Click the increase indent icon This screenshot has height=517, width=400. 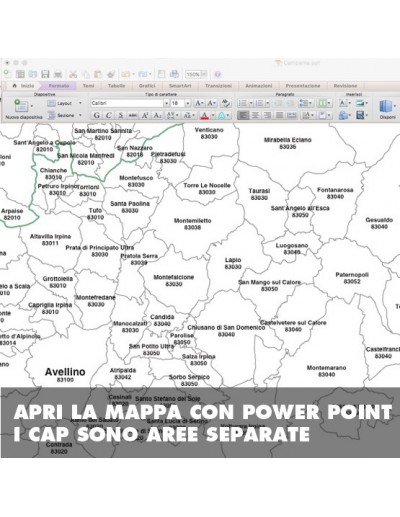pyautogui.click(x=290, y=103)
